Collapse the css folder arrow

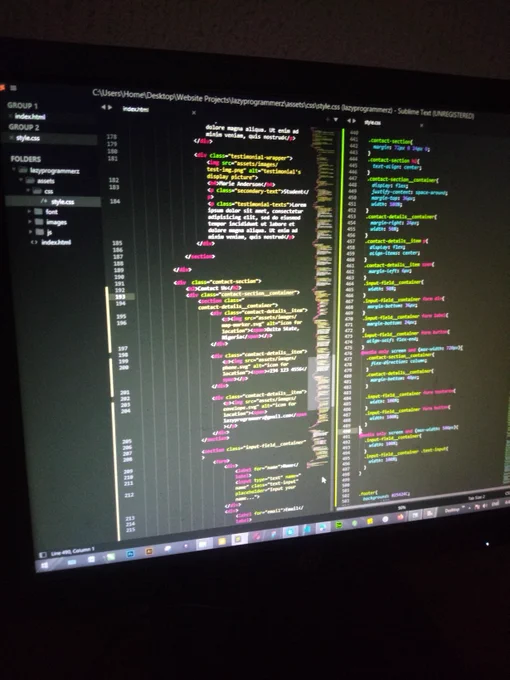click(28, 190)
